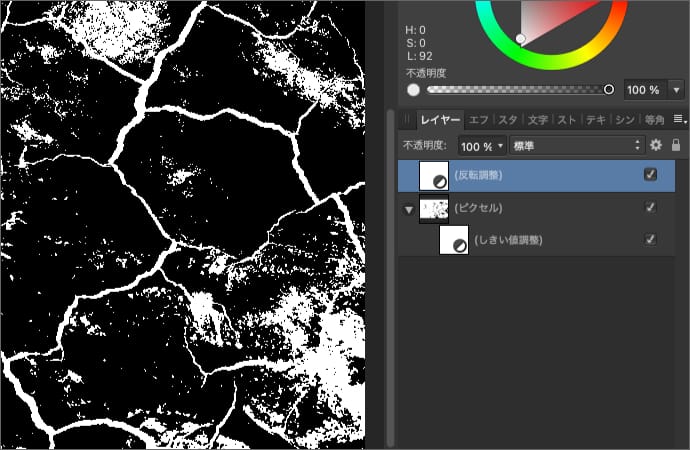Click the ピクセル layer thumbnail
Viewport: 690px width, 450px height.
pyautogui.click(x=433, y=208)
